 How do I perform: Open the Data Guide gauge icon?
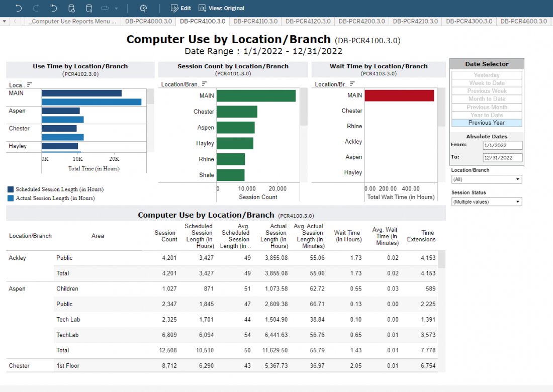pos(143,8)
